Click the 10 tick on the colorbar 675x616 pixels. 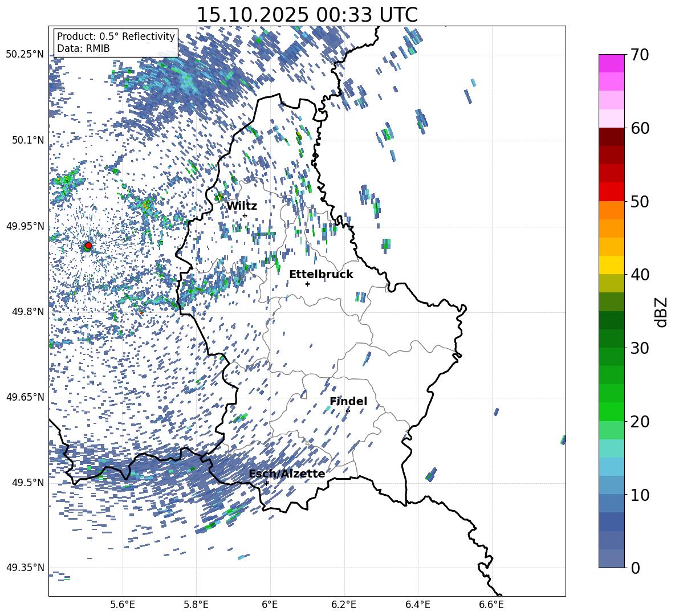(x=640, y=495)
